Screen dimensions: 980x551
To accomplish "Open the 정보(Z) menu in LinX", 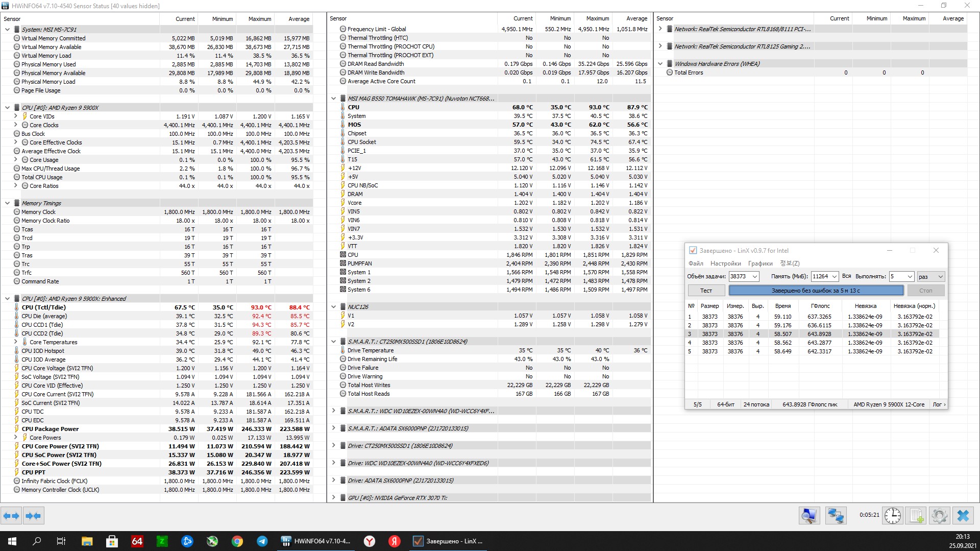I will (x=790, y=263).
